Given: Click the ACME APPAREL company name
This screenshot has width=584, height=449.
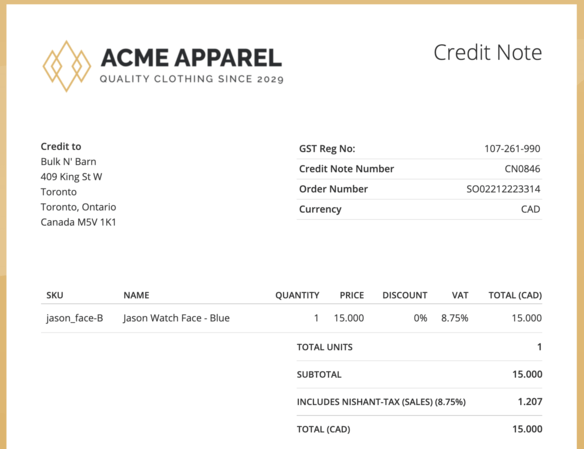Looking at the screenshot, I should click(191, 58).
